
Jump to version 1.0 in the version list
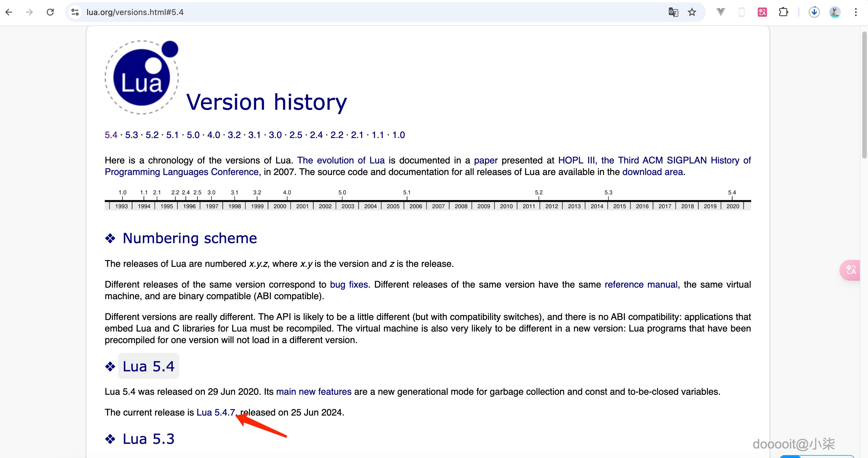coord(398,135)
